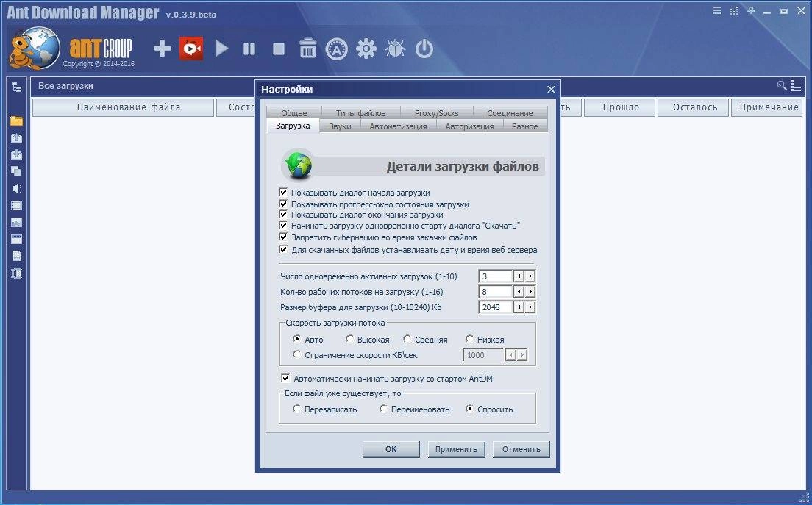Screen dimensions: 812x505
Task: Click the 'Применить' button
Action: tap(456, 449)
